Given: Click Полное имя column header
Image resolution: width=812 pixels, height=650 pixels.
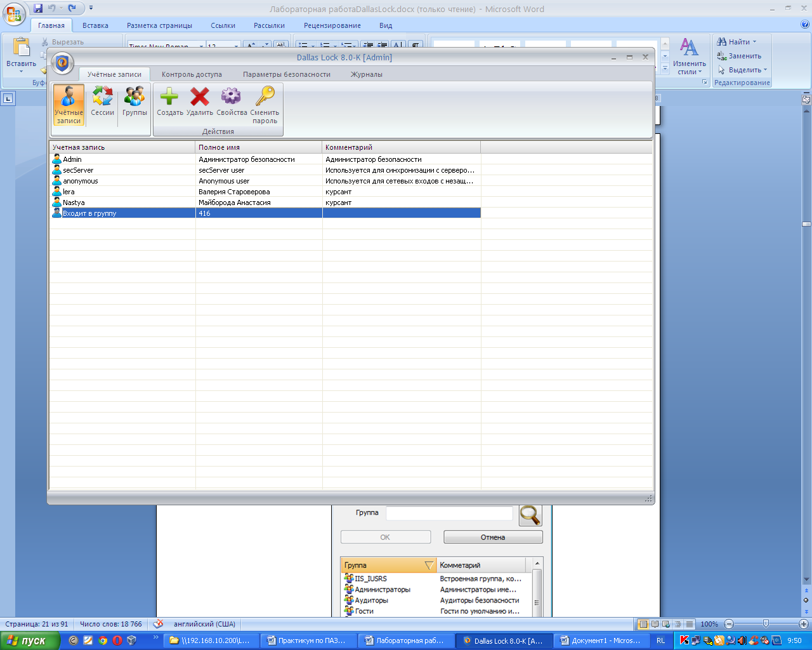Looking at the screenshot, I should [x=259, y=147].
